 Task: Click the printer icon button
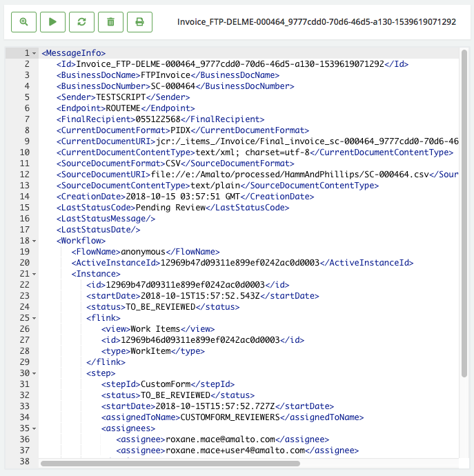[139, 22]
